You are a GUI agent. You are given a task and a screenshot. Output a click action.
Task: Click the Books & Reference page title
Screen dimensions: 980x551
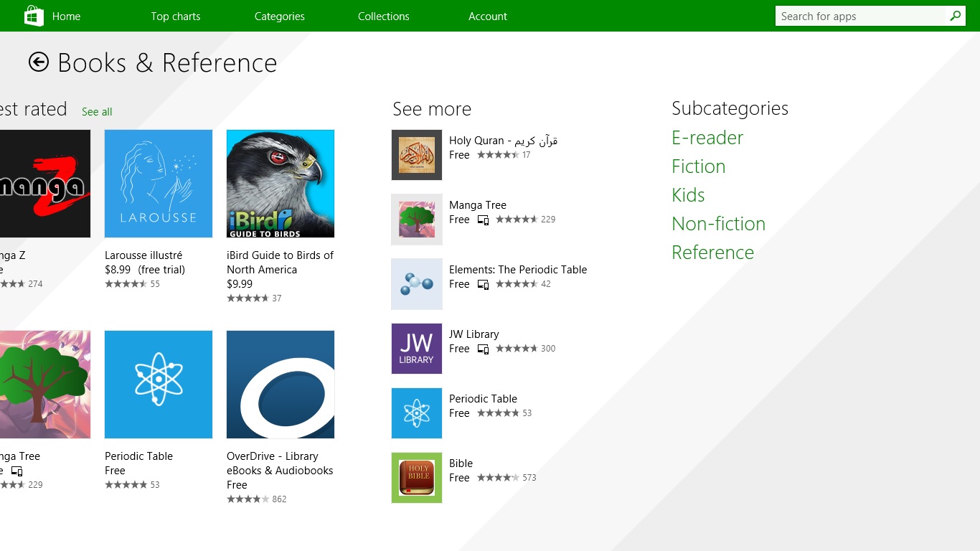tap(167, 63)
